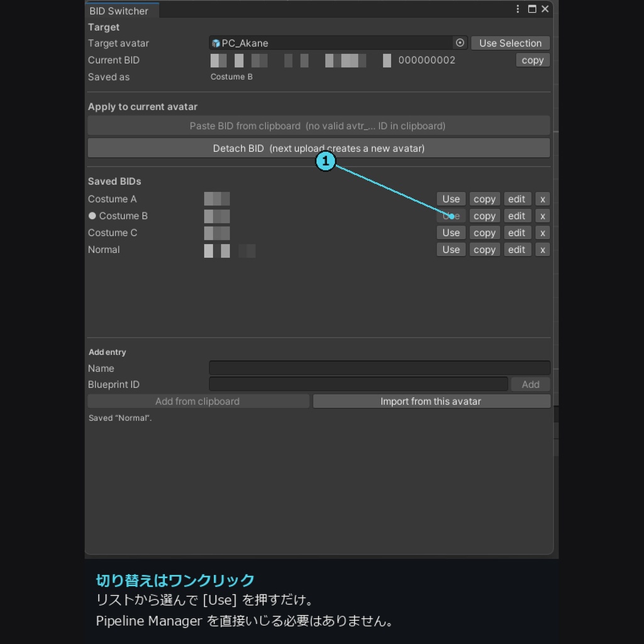The image size is (644, 644).
Task: Copy the Normal BID
Action: point(485,249)
